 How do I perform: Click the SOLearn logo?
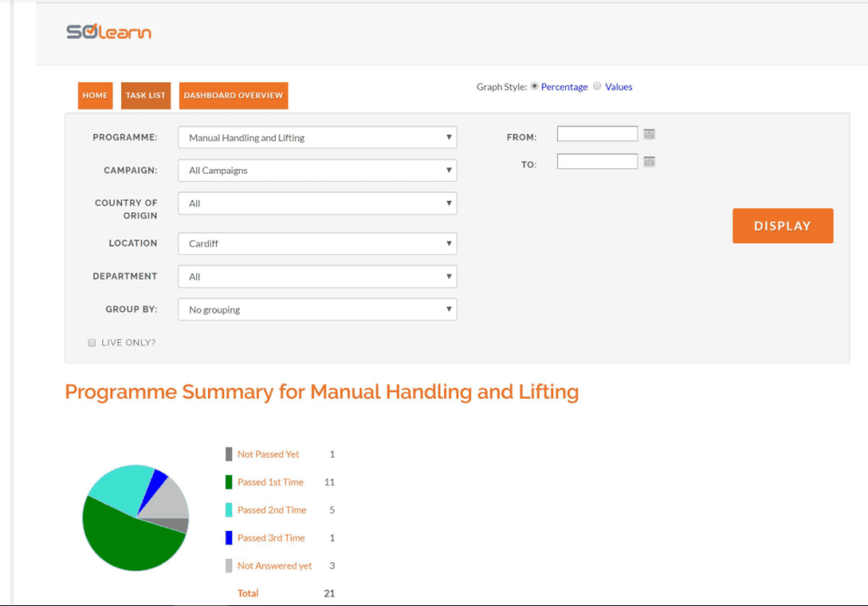point(108,33)
